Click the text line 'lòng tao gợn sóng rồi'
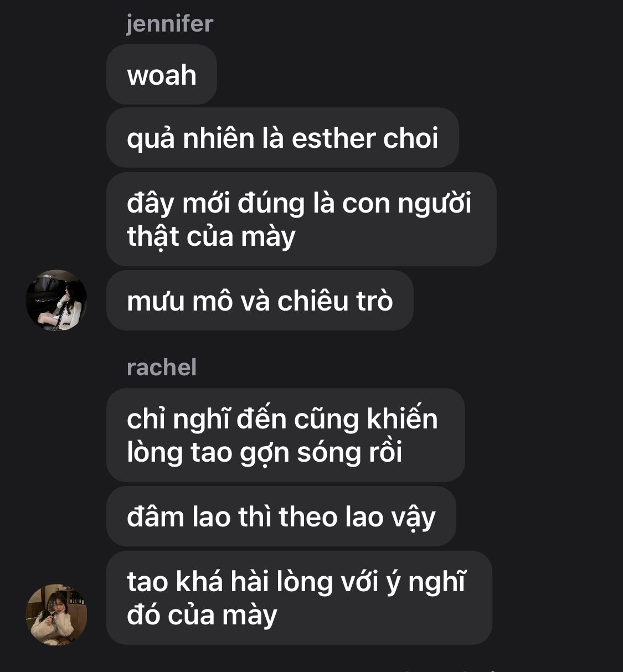623x672 pixels. click(265, 452)
